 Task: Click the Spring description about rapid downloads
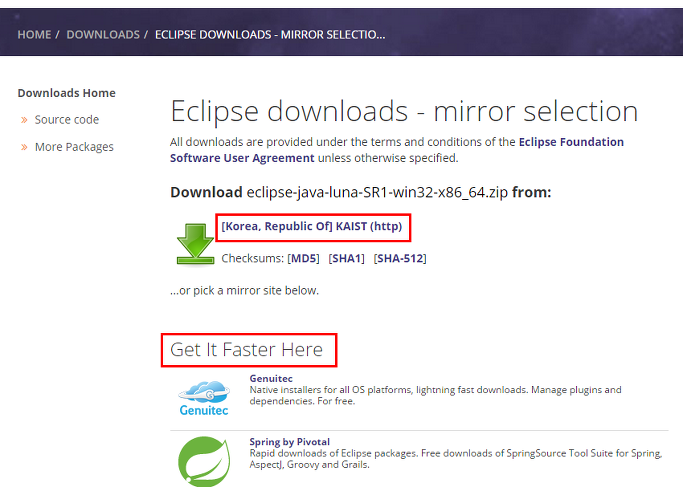456,459
